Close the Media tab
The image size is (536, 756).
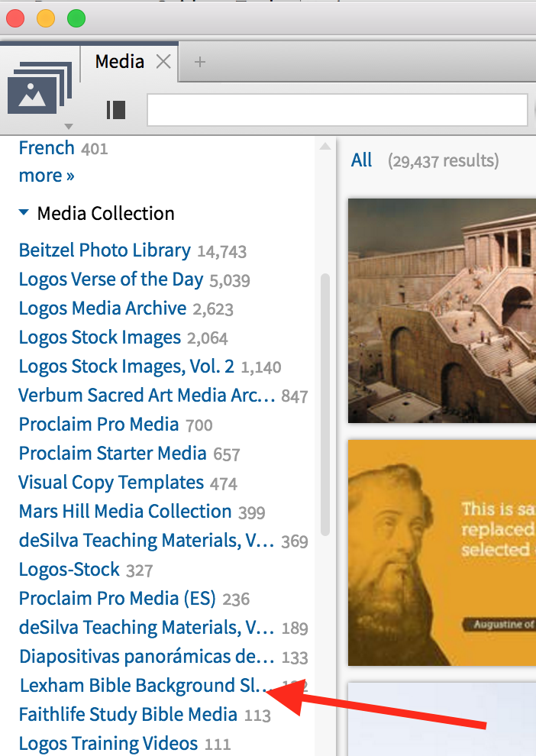coord(163,62)
